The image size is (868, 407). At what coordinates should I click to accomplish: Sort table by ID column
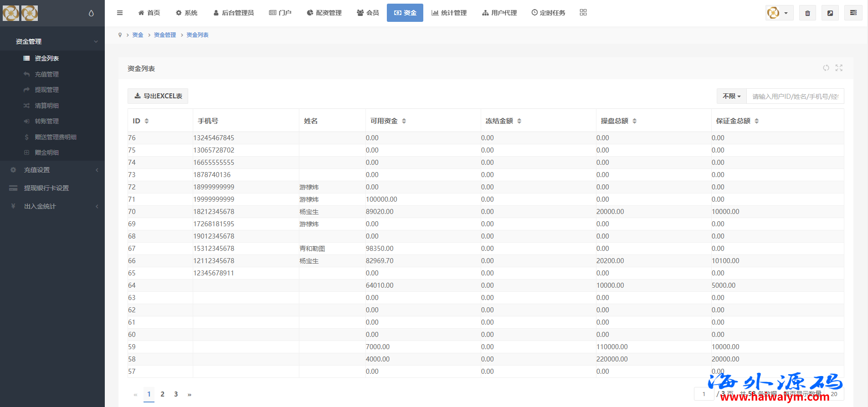[146, 121]
